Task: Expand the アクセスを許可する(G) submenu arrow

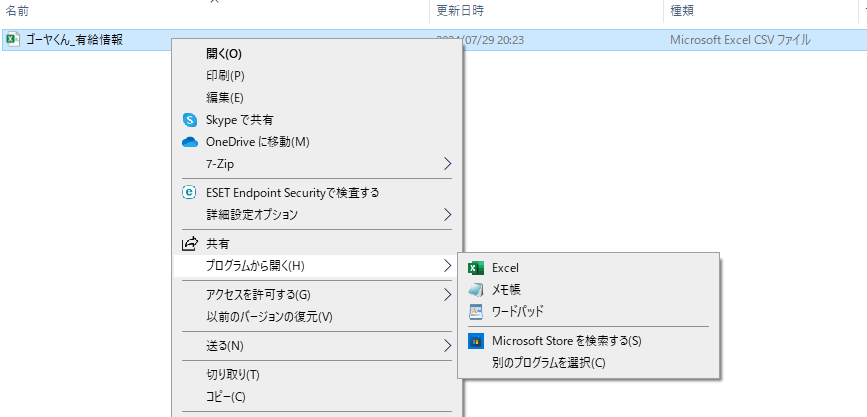Action: tap(447, 294)
